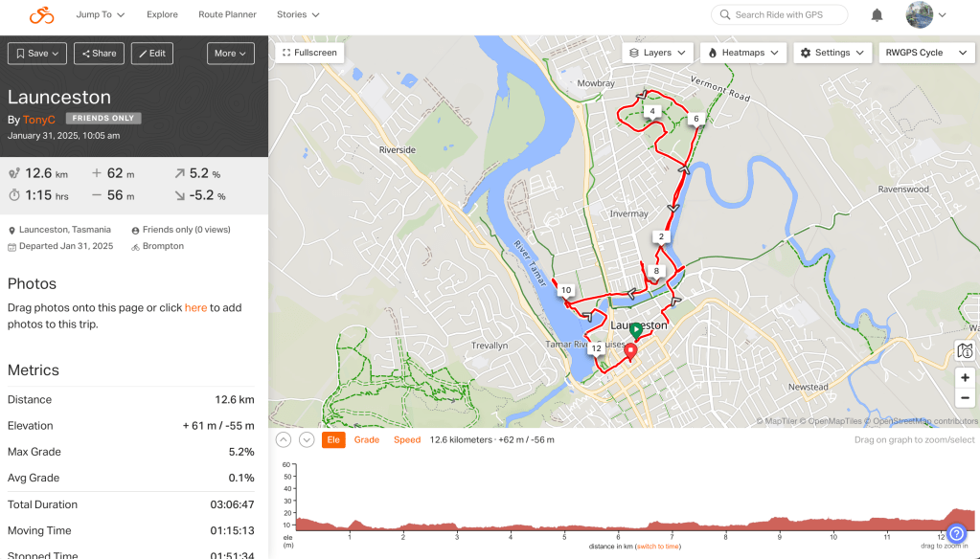The height and width of the screenshot is (559, 980).
Task: Zoom out on the map
Action: point(965,398)
